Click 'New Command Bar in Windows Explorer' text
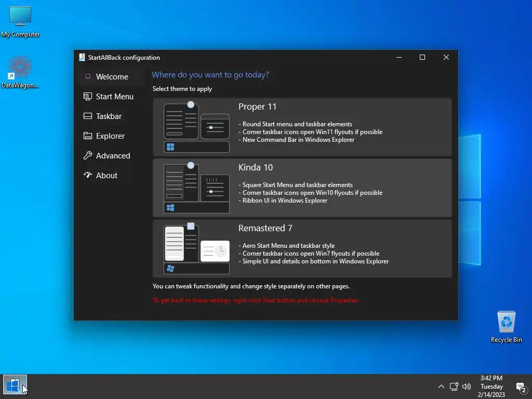Viewport: 532px width, 399px height. (298, 140)
